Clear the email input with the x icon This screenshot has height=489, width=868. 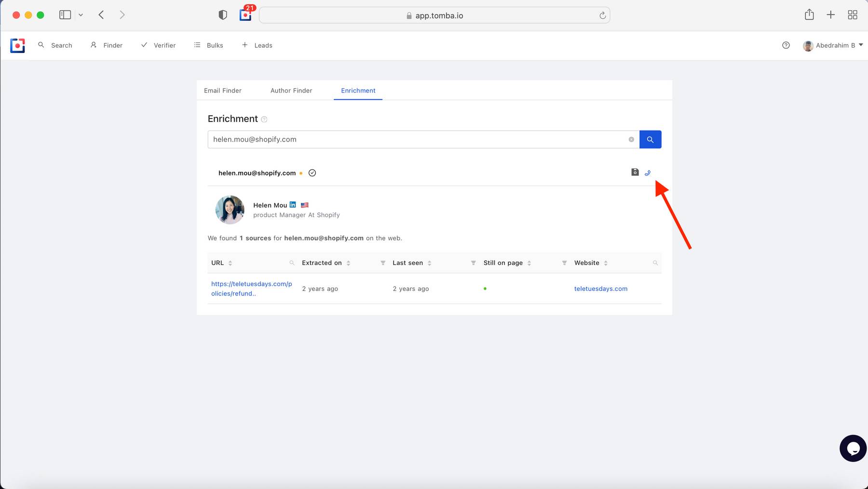tap(631, 139)
